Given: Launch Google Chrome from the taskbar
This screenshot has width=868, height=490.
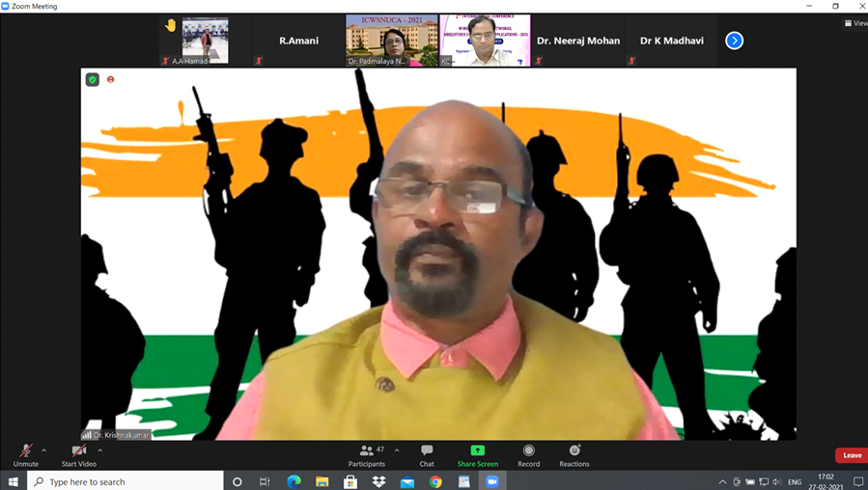Looking at the screenshot, I should pos(435,481).
